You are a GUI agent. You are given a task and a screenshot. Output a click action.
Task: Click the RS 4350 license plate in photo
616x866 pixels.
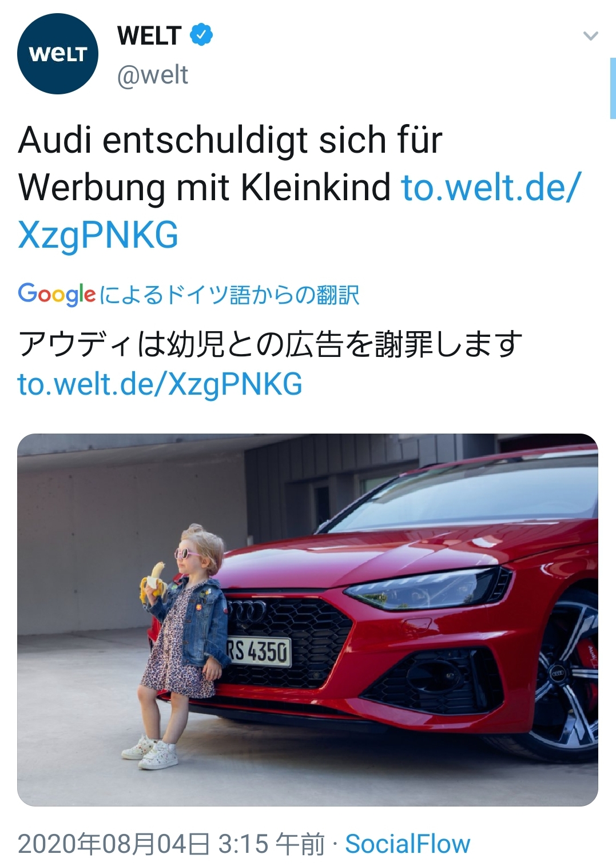[x=259, y=652]
